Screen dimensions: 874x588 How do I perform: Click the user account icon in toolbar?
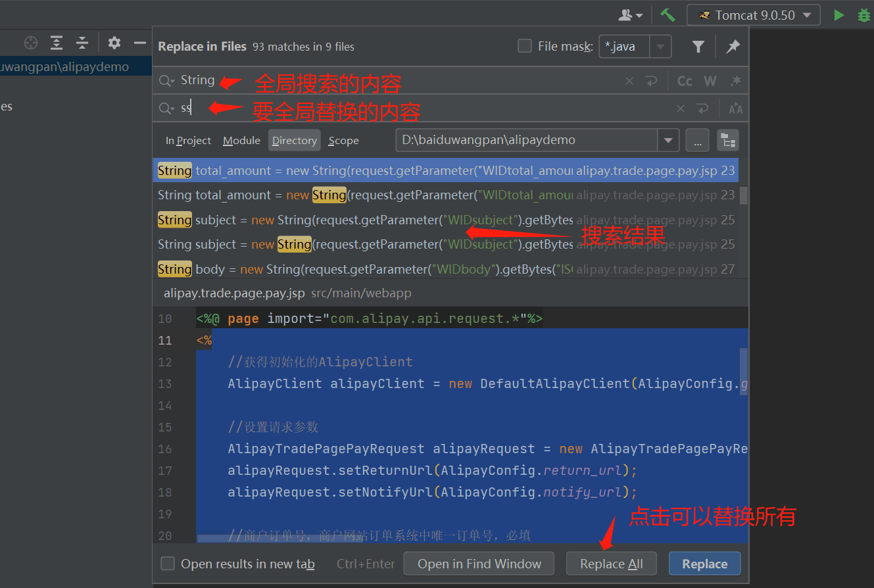pos(630,14)
